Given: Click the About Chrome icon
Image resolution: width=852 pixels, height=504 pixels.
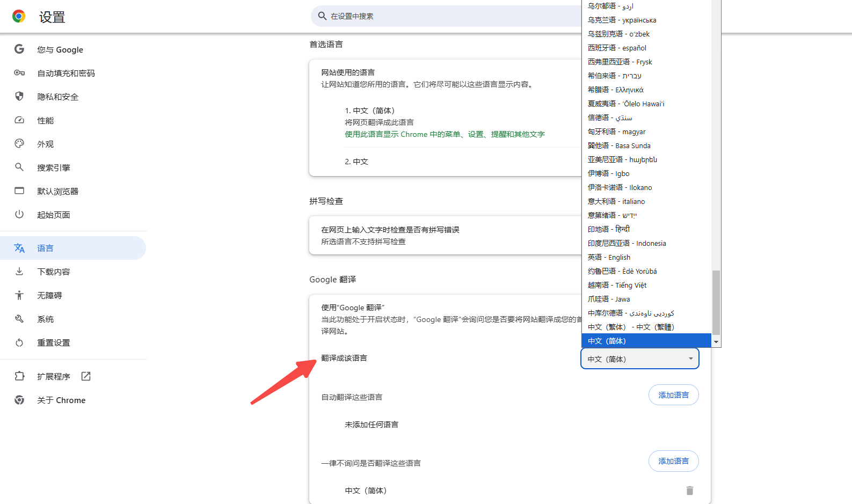Looking at the screenshot, I should 19,400.
